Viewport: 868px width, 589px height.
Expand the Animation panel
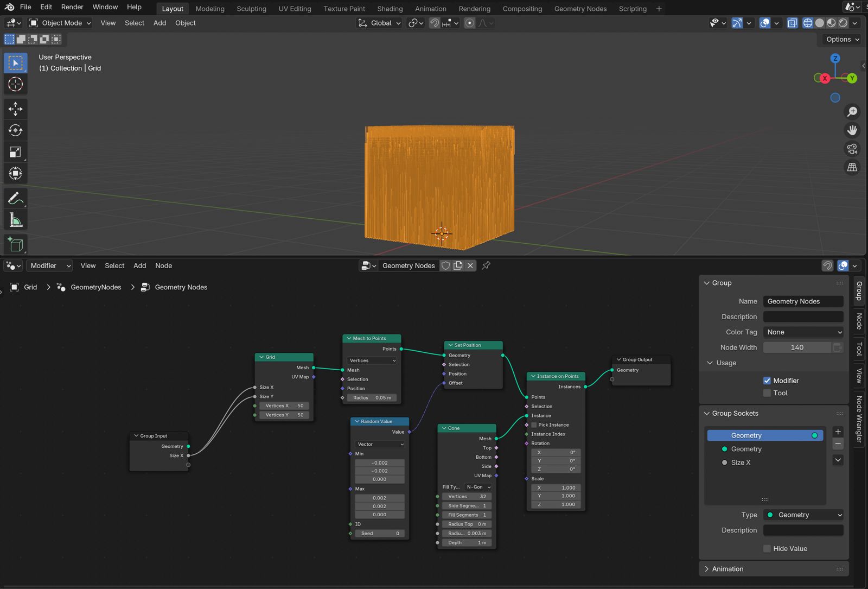point(727,569)
